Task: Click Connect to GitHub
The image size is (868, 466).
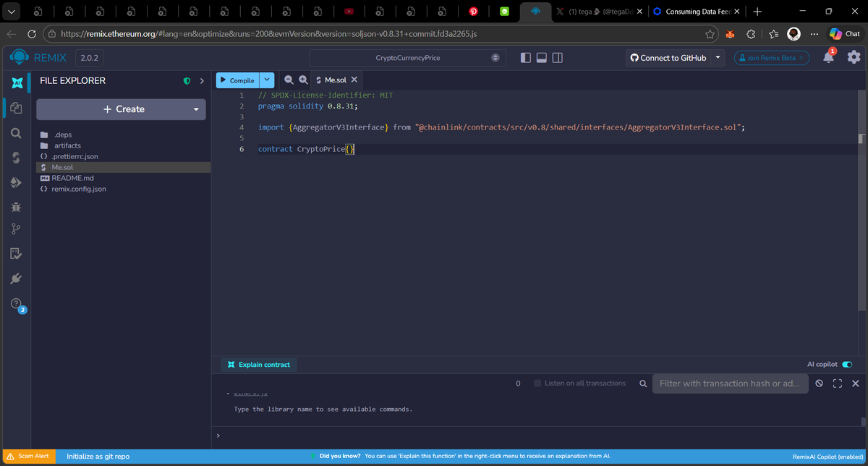Action: 668,58
